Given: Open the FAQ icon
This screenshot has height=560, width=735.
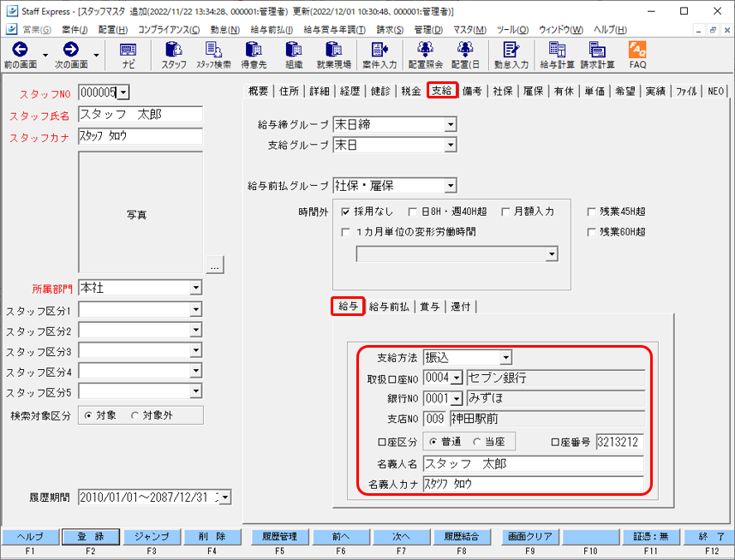Looking at the screenshot, I should tap(637, 56).
